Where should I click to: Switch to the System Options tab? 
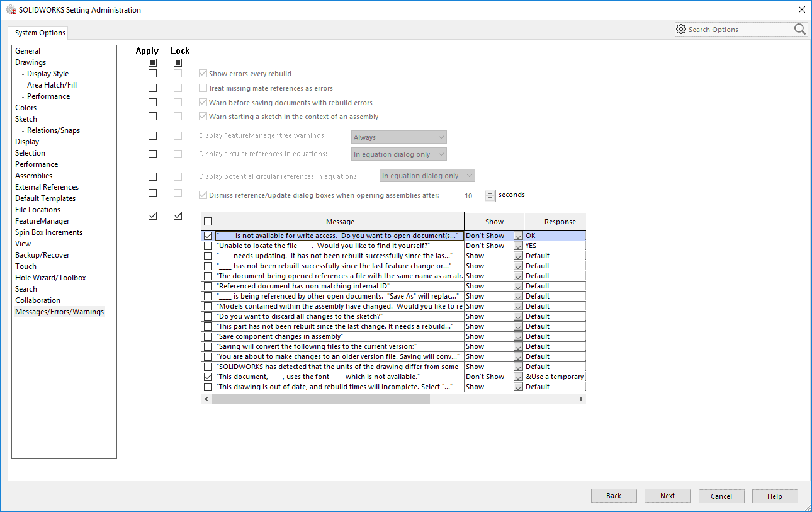(x=40, y=33)
